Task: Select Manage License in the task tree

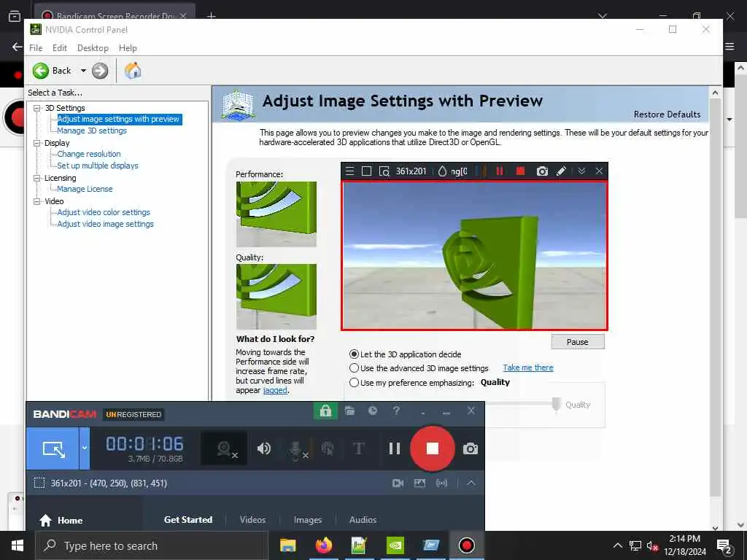Action: pos(85,189)
